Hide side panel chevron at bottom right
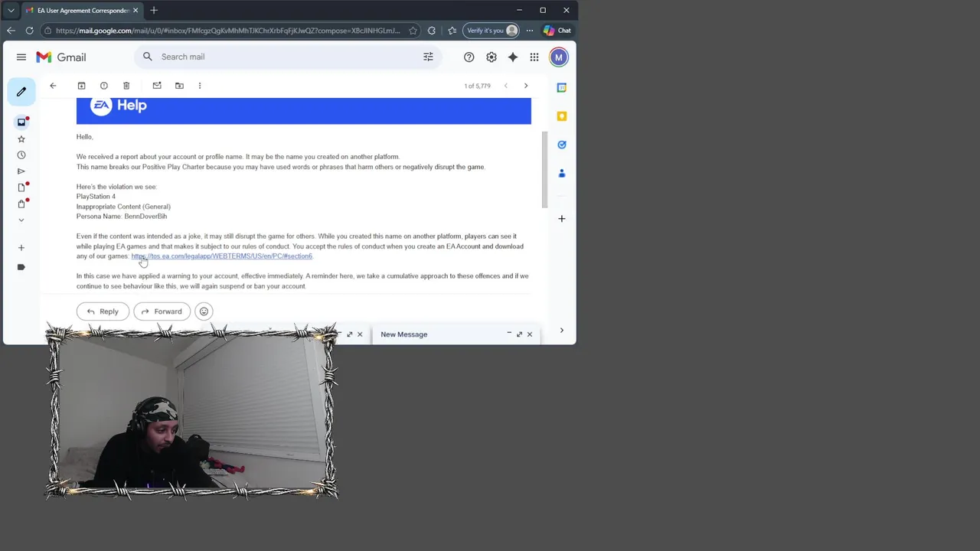The width and height of the screenshot is (980, 551). [x=562, y=331]
